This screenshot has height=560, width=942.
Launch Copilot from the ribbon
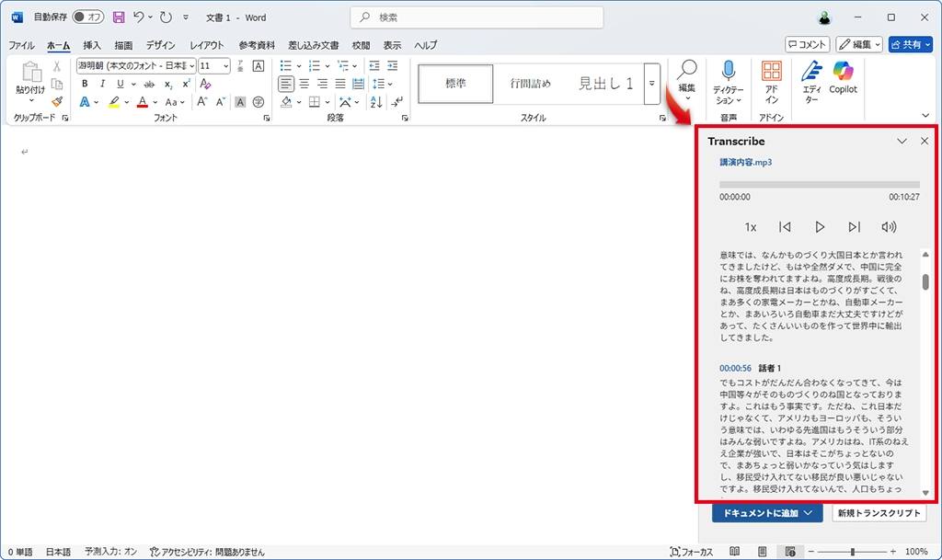click(x=843, y=72)
